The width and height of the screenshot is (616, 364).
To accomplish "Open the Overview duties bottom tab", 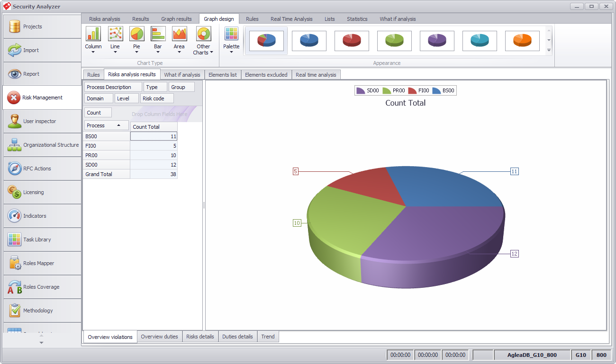I will click(160, 337).
